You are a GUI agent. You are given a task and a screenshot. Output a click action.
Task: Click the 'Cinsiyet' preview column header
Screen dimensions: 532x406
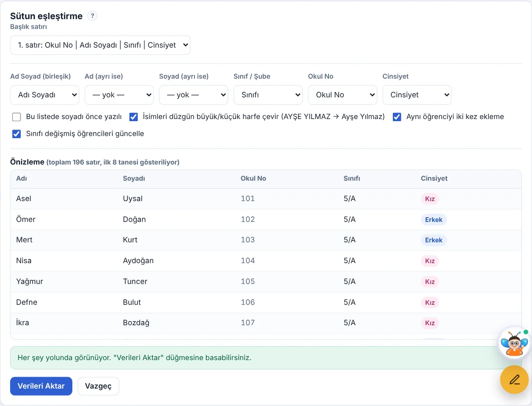coord(434,179)
